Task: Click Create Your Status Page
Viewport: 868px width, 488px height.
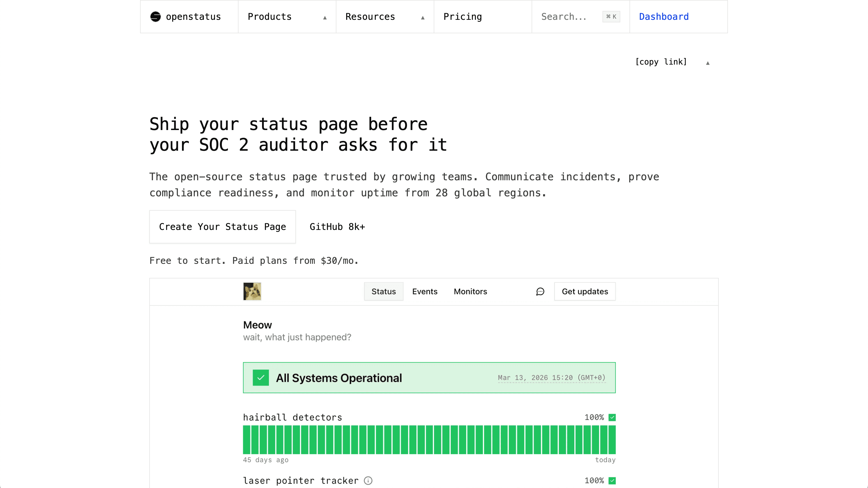Action: tap(222, 227)
